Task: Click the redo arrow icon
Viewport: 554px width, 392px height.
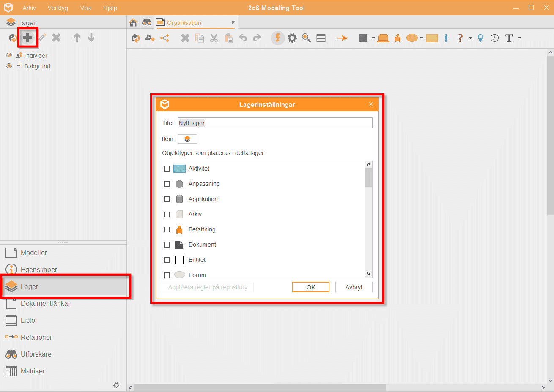Action: coord(257,38)
